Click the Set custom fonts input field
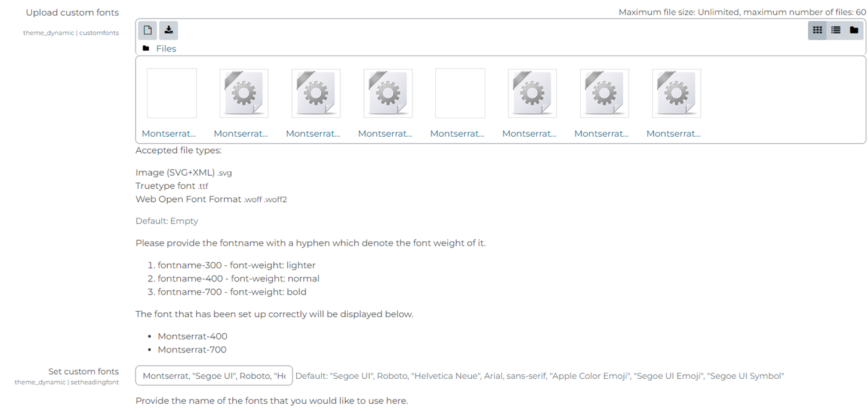The image size is (868, 411). [214, 376]
